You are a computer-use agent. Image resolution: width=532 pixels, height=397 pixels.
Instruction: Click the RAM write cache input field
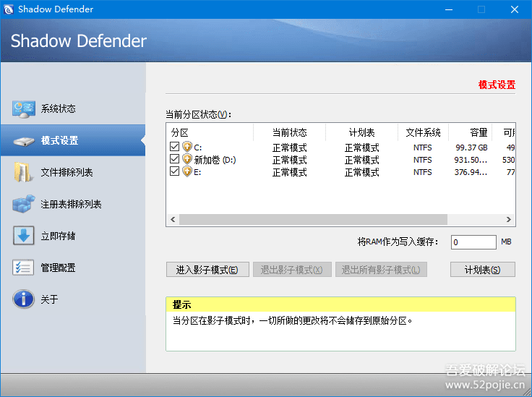[x=473, y=242]
